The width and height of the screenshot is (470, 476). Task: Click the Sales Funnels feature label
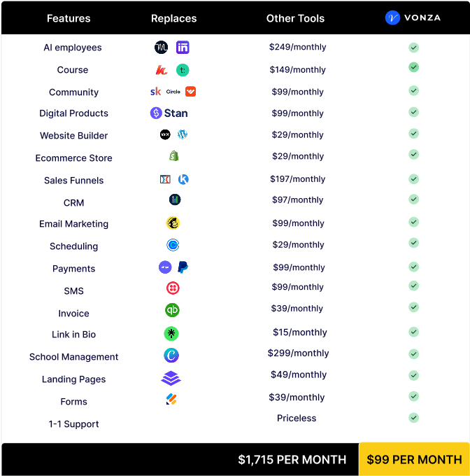coord(73,181)
